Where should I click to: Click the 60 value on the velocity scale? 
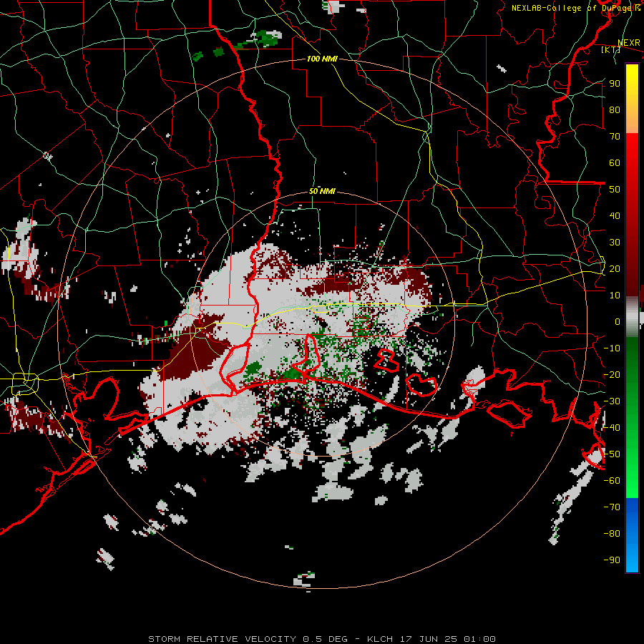tap(615, 163)
